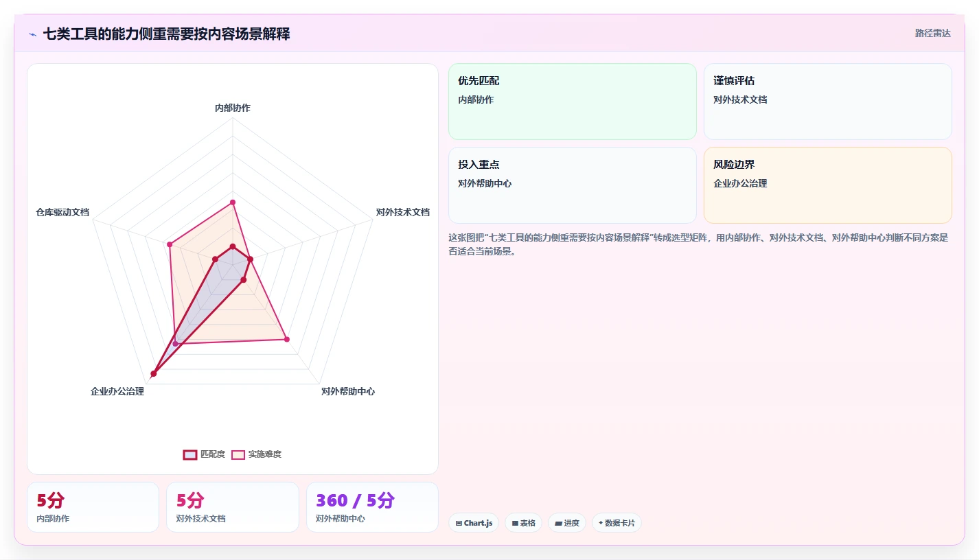Click the 企业办公治理 radar axis label
The width and height of the screenshot is (979, 560).
pyautogui.click(x=117, y=391)
